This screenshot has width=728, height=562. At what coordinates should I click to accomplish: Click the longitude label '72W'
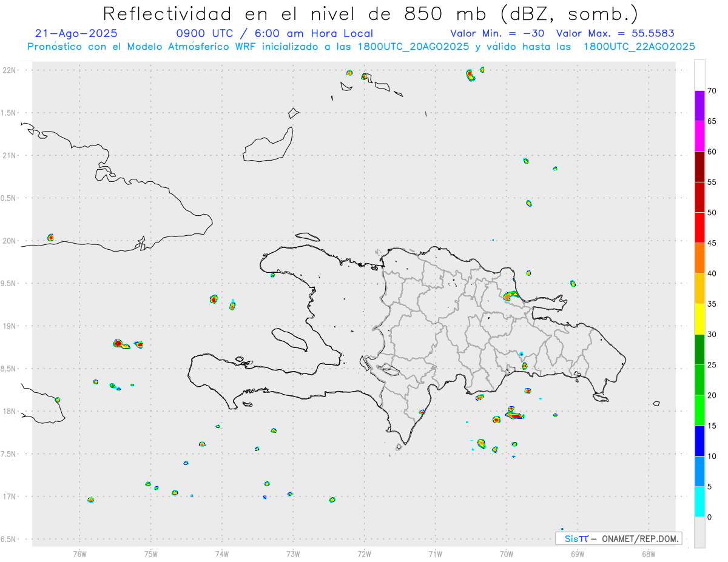click(364, 553)
